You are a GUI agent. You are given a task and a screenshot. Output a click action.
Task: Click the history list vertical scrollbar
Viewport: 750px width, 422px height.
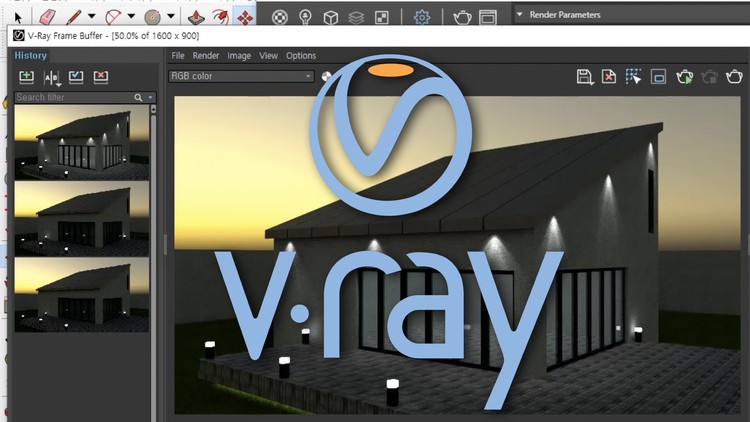pyautogui.click(x=154, y=263)
